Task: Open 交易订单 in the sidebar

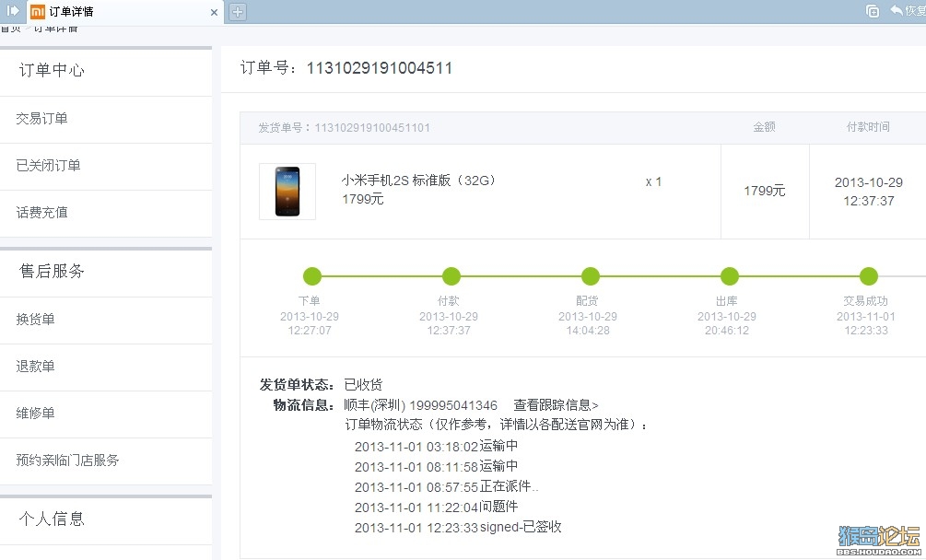Action: pyautogui.click(x=42, y=119)
